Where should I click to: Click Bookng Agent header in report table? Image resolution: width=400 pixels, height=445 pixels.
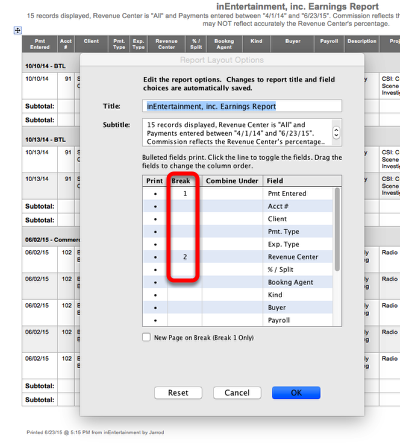tap(224, 44)
